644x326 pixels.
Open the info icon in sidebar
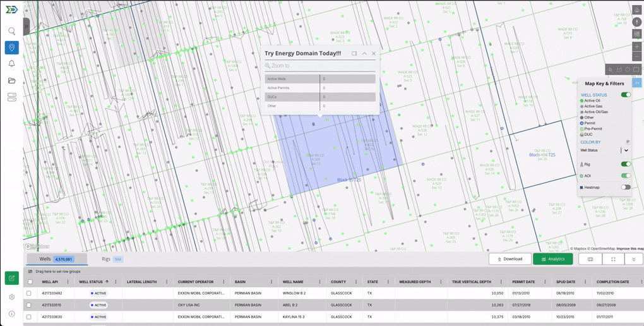pos(11,313)
